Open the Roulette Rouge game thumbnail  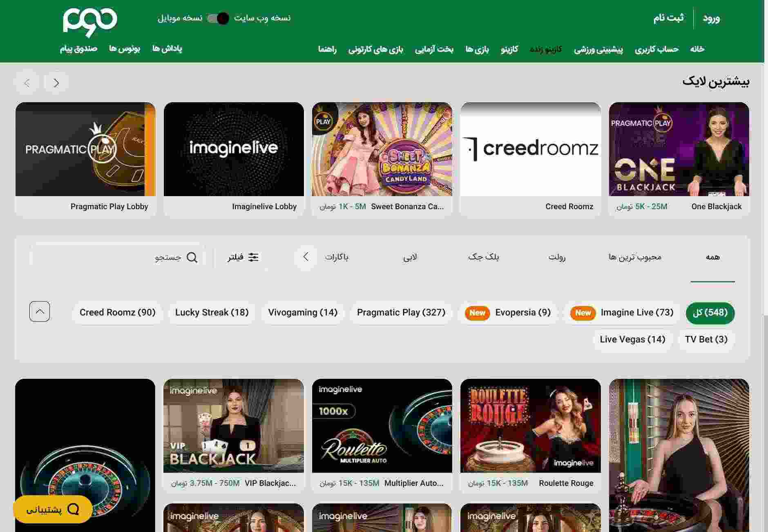click(x=530, y=426)
